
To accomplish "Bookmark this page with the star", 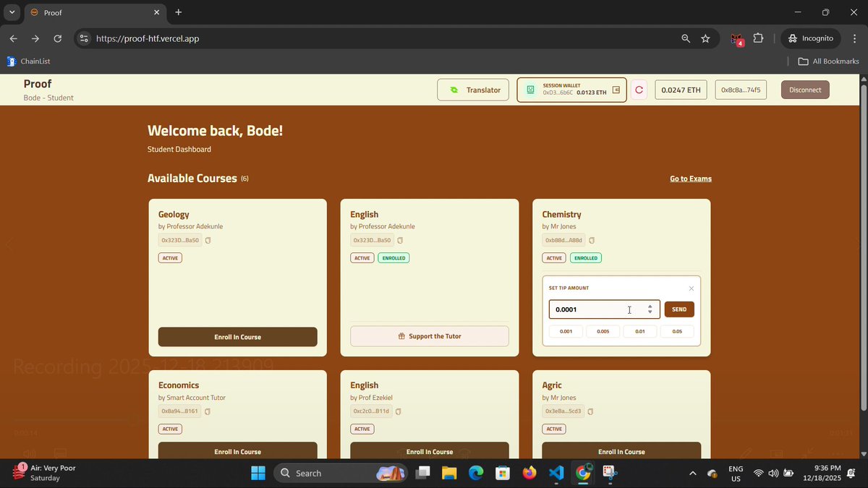I will (x=705, y=38).
